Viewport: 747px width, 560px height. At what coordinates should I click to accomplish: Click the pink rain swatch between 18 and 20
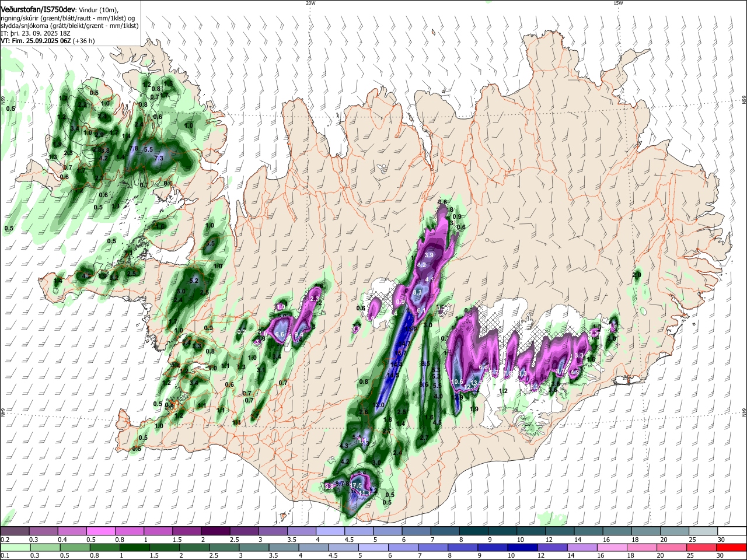coord(643,547)
